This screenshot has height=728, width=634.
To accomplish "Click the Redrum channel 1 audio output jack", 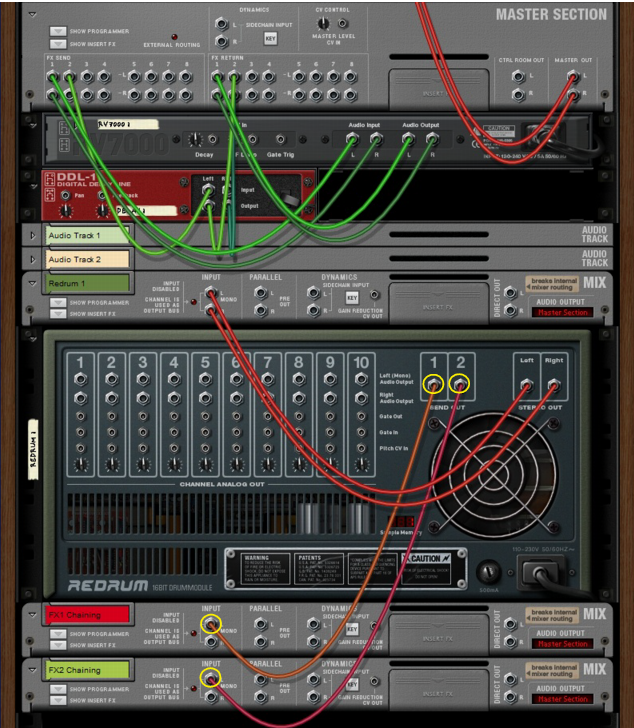I will click(81, 381).
